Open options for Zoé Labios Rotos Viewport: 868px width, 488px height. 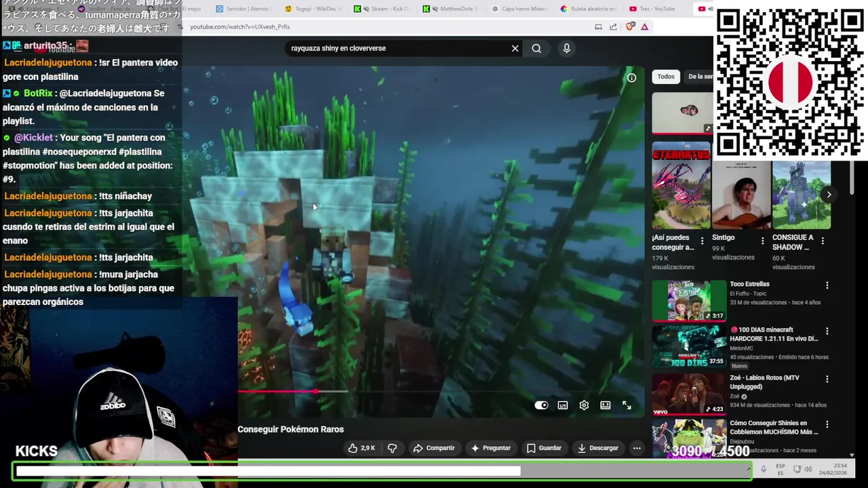tap(827, 379)
